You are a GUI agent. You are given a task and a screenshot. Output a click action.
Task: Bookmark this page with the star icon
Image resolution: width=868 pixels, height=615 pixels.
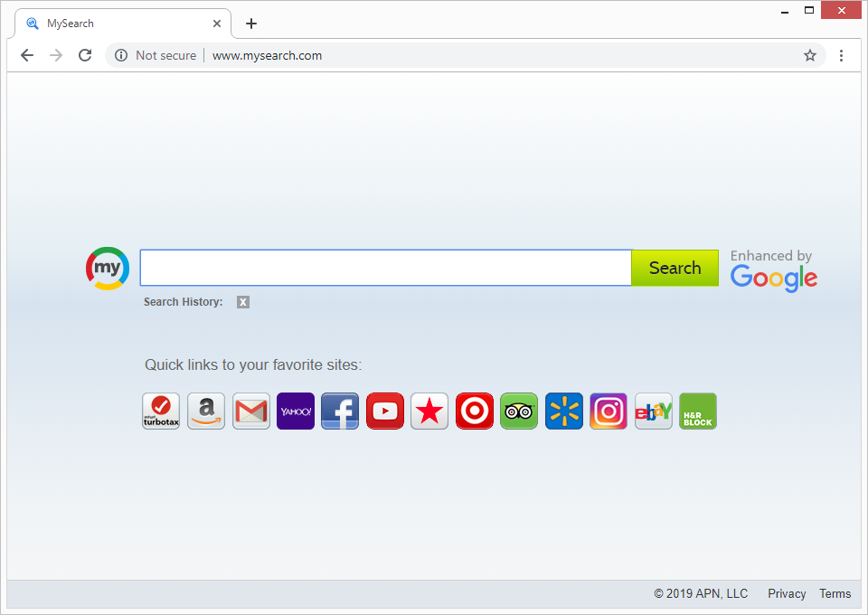(810, 55)
